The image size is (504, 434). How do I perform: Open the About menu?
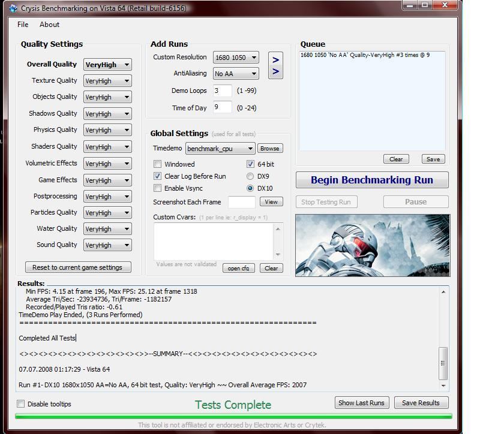tap(49, 25)
